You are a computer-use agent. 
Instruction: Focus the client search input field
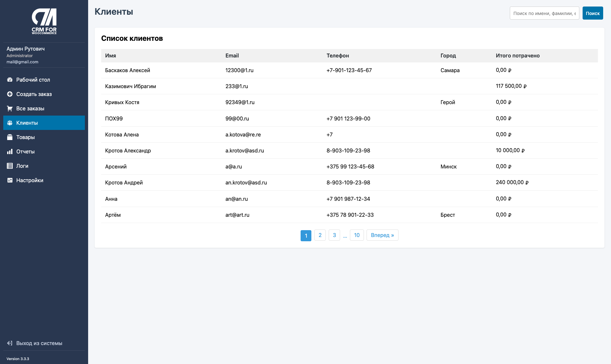point(544,13)
